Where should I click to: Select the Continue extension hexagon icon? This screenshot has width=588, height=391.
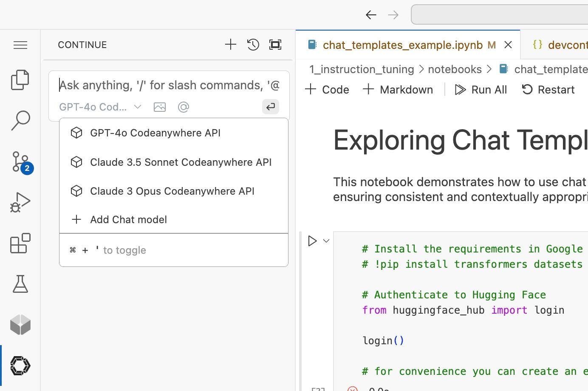click(20, 365)
